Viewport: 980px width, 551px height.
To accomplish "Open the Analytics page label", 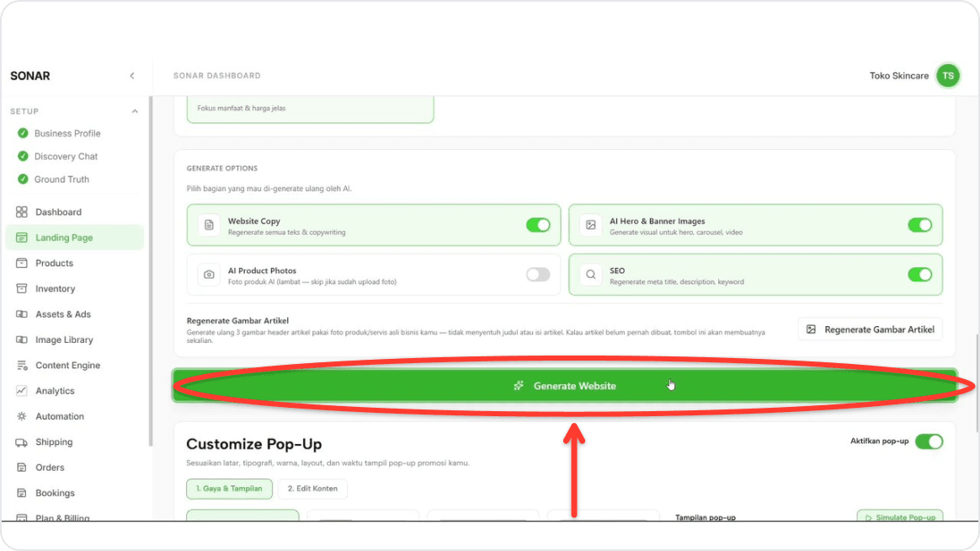I will pos(55,391).
